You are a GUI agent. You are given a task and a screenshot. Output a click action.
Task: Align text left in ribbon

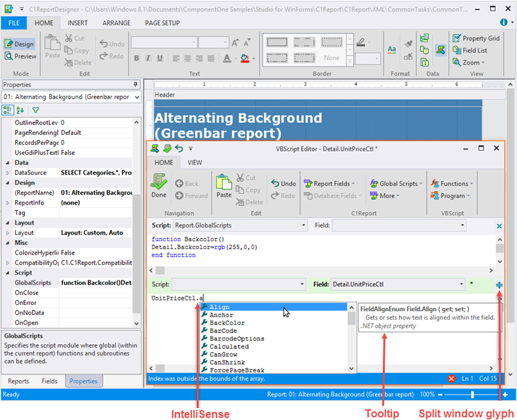point(176,58)
